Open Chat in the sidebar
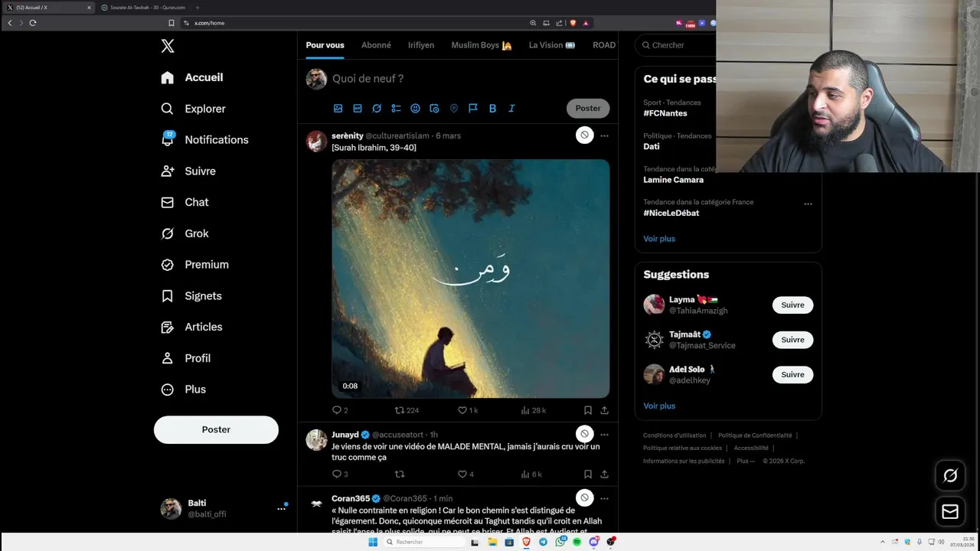The width and height of the screenshot is (980, 551). pos(185,202)
